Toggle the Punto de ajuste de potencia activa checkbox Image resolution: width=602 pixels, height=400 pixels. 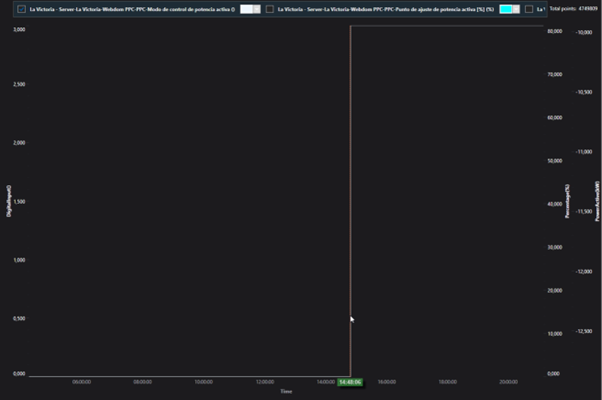270,9
